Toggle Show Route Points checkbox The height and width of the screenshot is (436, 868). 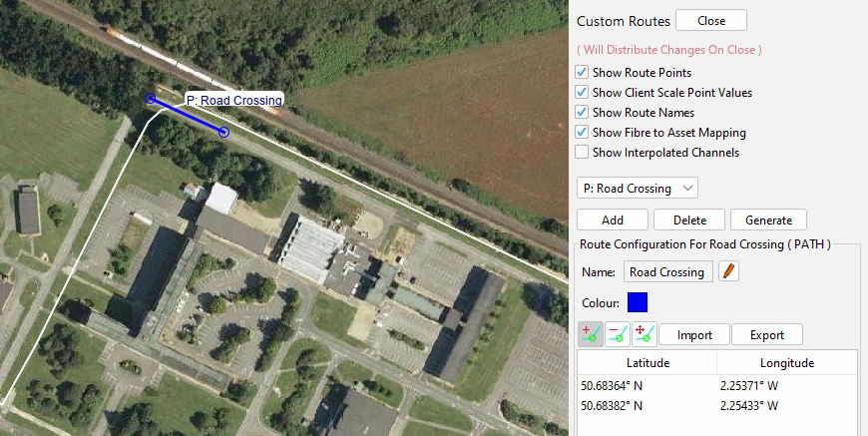click(x=583, y=73)
